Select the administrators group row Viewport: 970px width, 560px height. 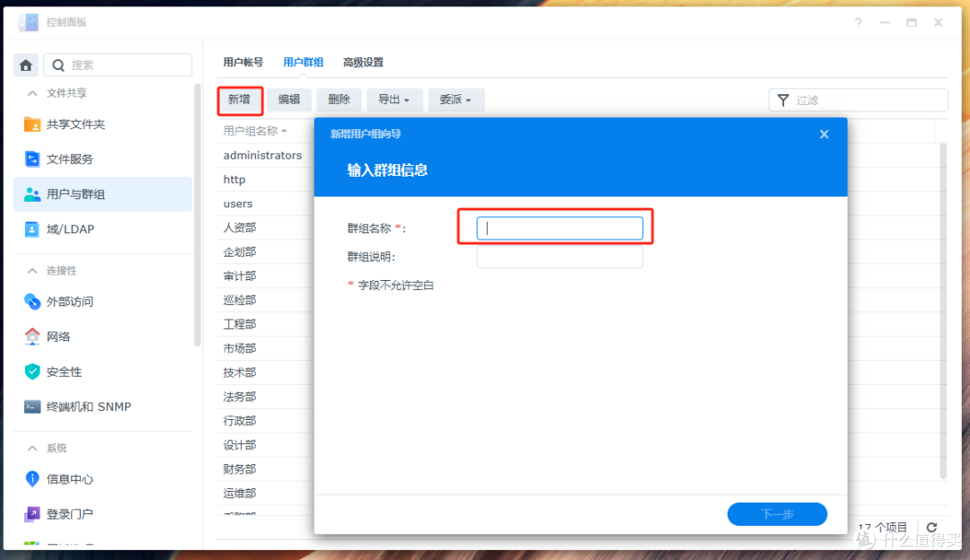pyautogui.click(x=267, y=155)
